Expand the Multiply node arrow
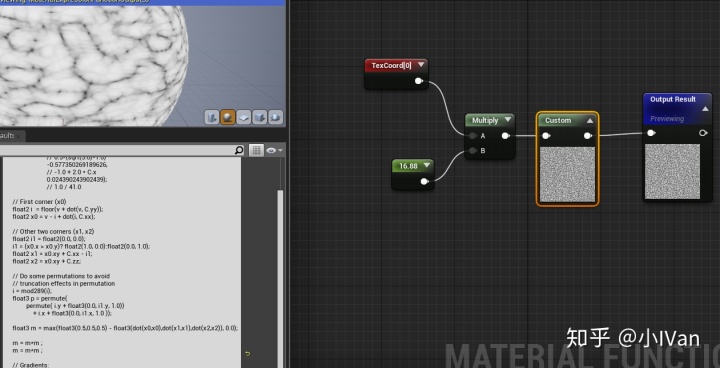 pos(507,120)
